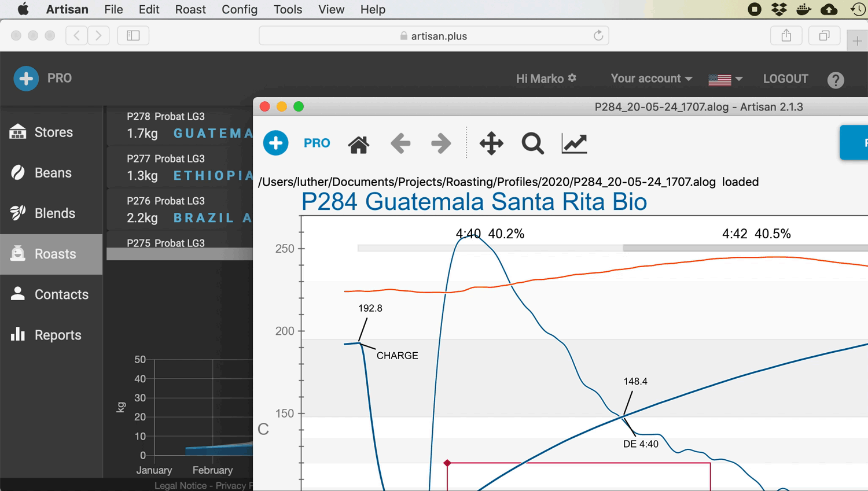Screen dimensions: 868x491
Task: Go forward in Safari browser
Action: coord(98,36)
